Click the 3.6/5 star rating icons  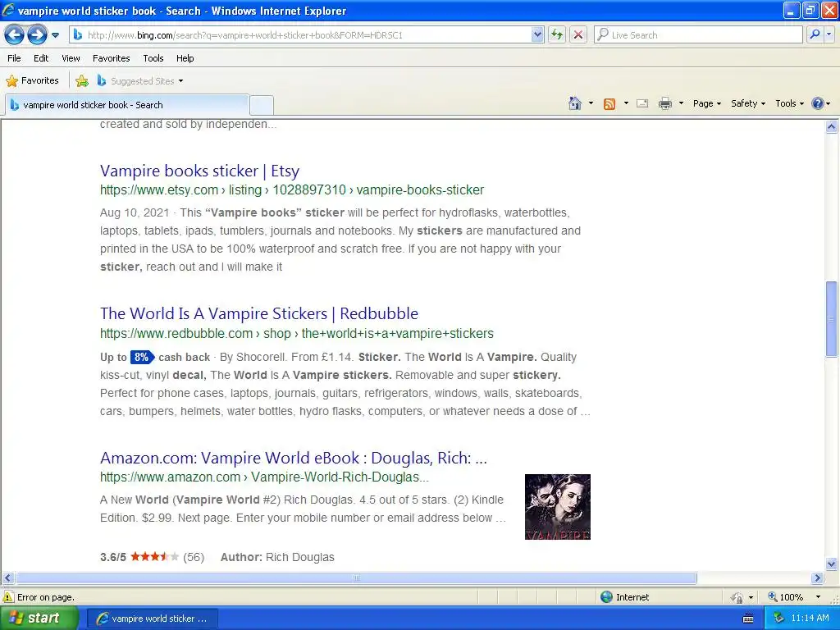[x=154, y=557]
